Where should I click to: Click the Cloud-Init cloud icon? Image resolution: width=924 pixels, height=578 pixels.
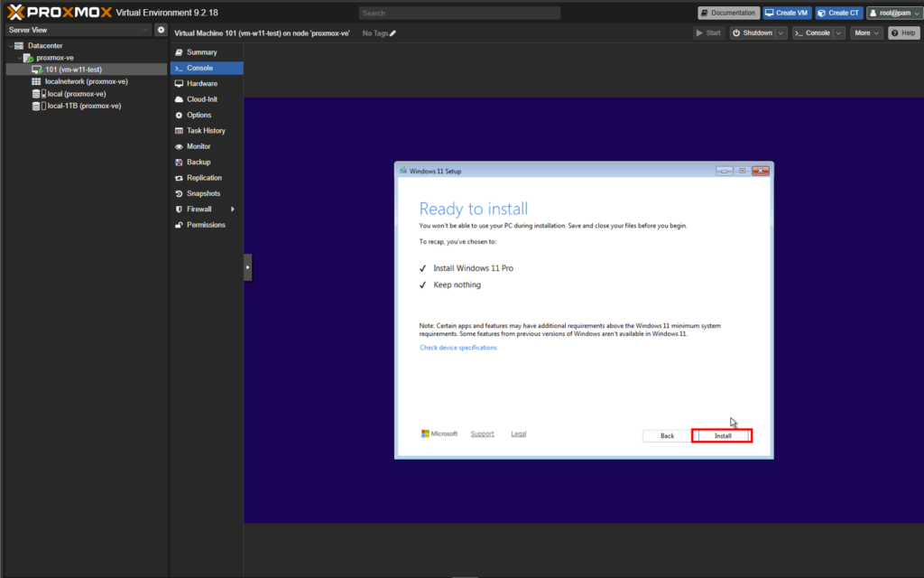point(179,99)
